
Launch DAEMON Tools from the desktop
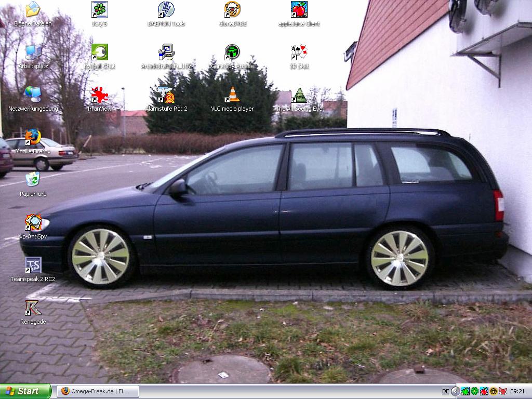pos(166,10)
